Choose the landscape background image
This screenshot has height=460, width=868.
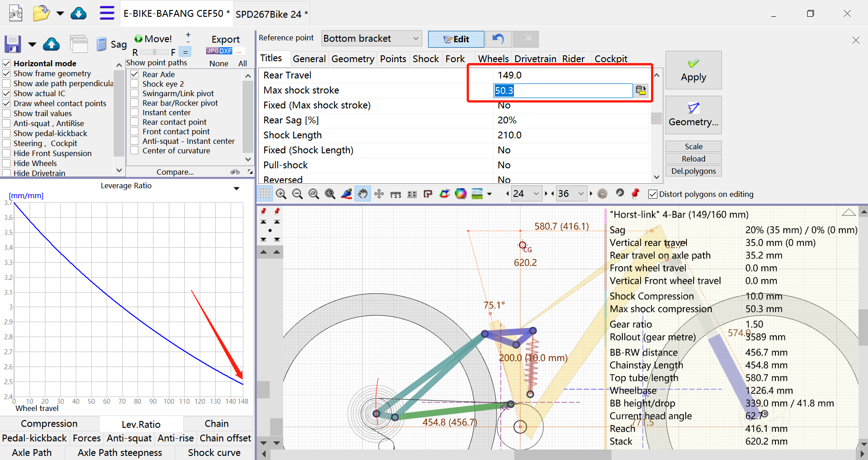click(x=477, y=194)
